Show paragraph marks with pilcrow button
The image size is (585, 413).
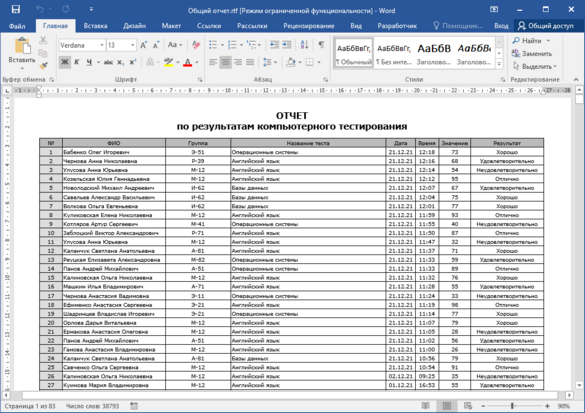click(321, 45)
